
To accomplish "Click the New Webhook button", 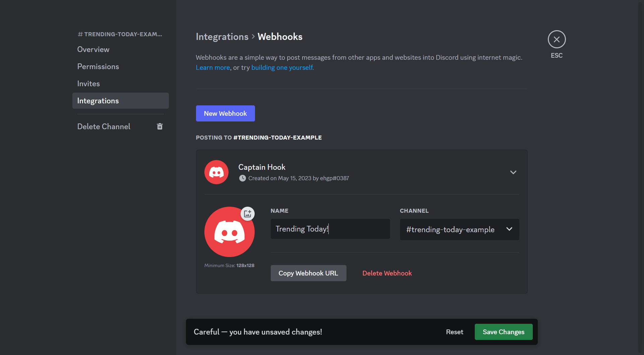I will pyautogui.click(x=225, y=113).
